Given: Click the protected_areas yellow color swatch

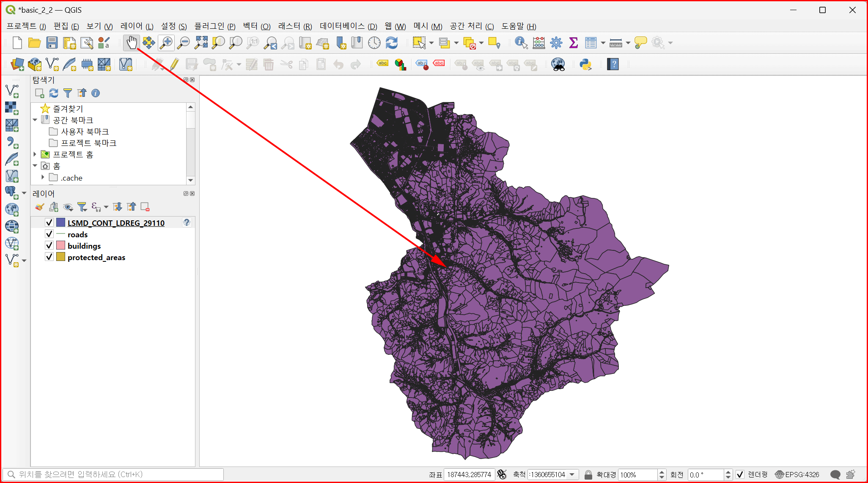Looking at the screenshot, I should (x=60, y=257).
